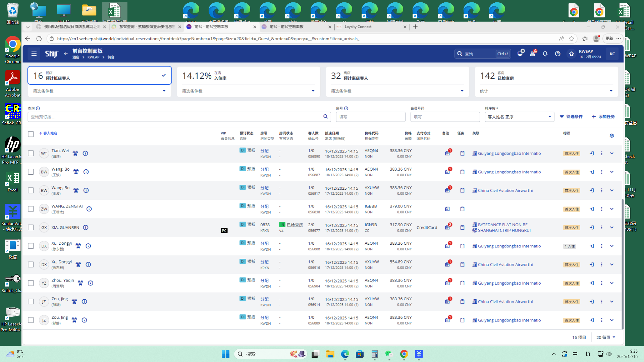Viewport: 644px width, 362px height.
Task: Select the checkbox for XIA, GUANREN row
Action: (x=31, y=227)
